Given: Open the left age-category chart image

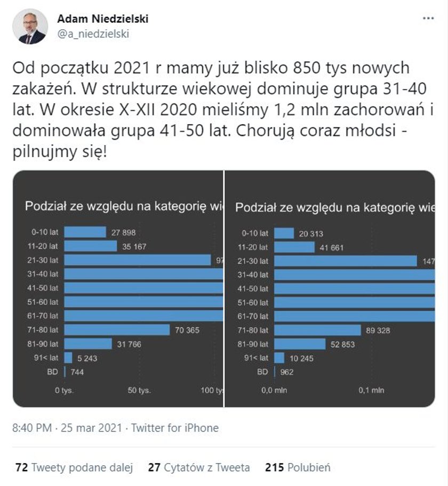Looking at the screenshot, I should click(118, 289).
